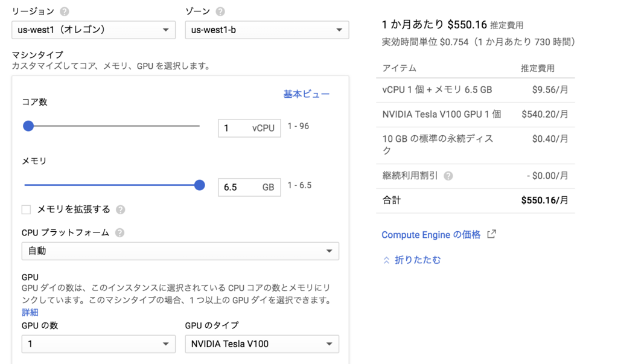
Task: Click the $540.20/月 GPU cost value
Action: pos(545,114)
